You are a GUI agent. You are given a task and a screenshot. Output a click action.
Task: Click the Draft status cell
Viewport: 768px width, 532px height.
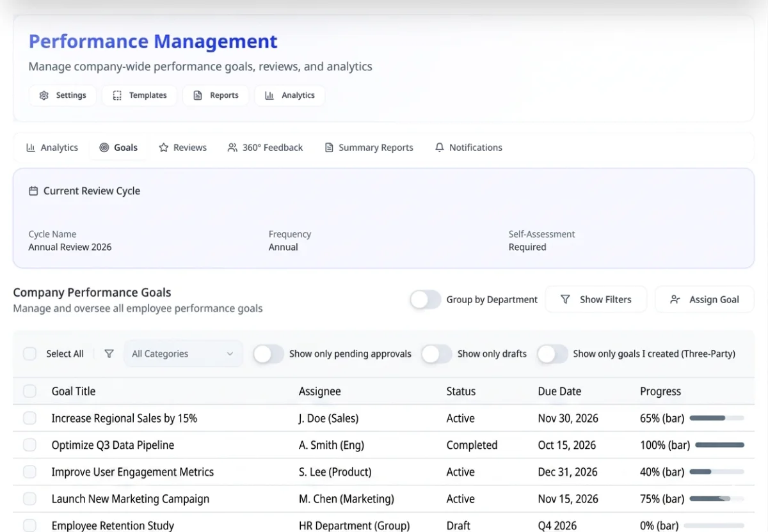[x=458, y=526]
